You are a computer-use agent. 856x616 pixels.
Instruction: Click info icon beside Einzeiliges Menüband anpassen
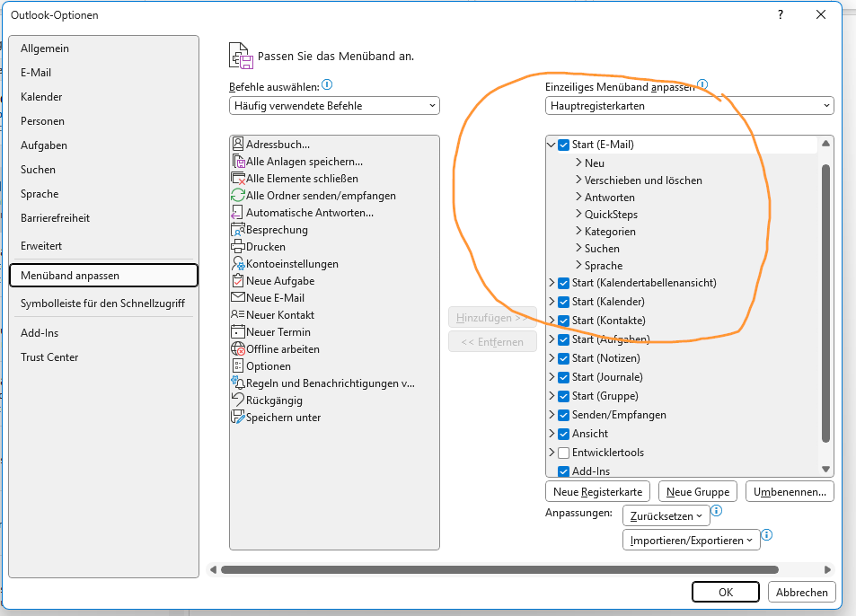click(x=702, y=84)
